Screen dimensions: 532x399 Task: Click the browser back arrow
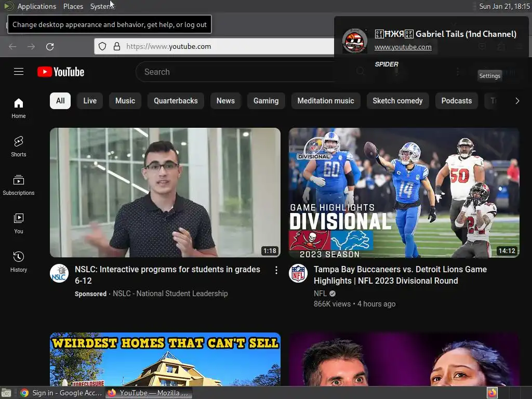(12, 46)
